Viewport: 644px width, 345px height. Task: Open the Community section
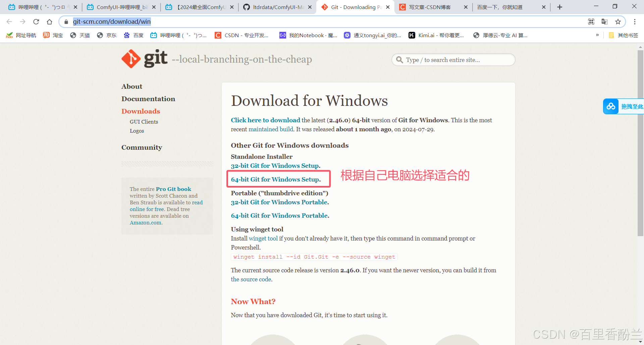click(142, 147)
